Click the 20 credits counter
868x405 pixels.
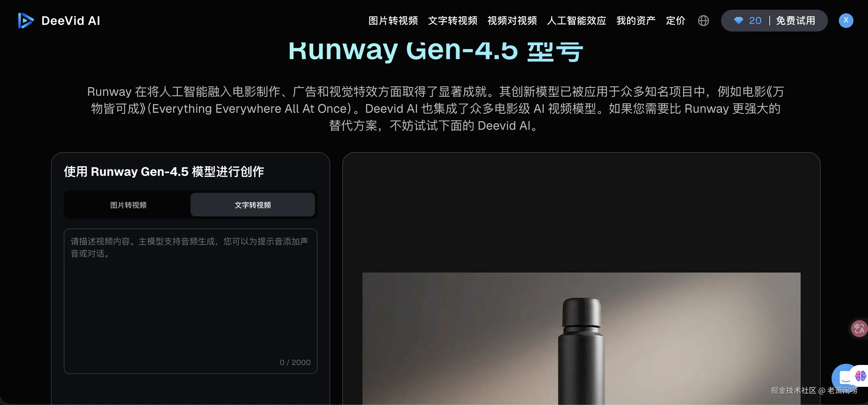point(755,21)
